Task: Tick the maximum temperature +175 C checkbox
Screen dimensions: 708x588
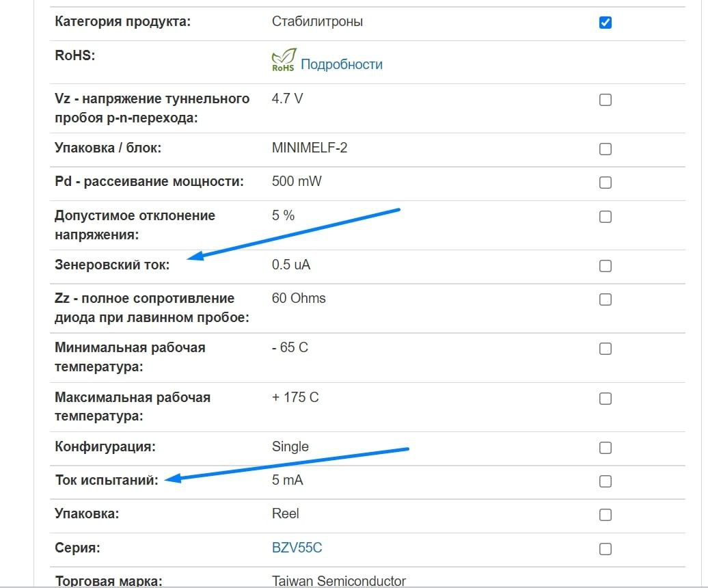Action: coord(605,399)
